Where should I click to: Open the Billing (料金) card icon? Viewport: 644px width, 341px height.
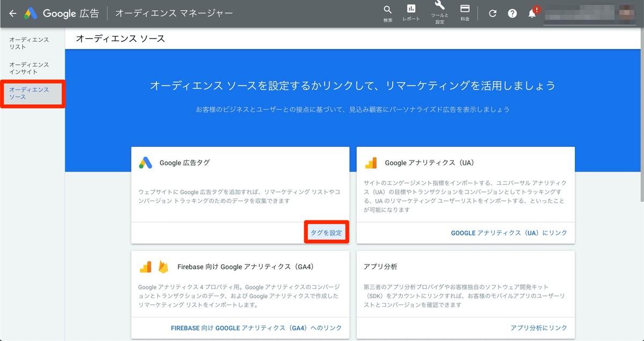click(x=465, y=13)
